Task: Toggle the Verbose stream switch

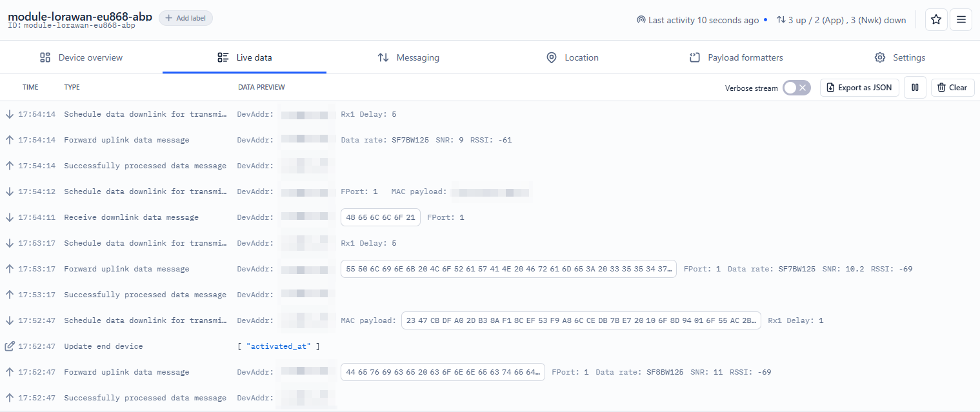Action: 796,88
